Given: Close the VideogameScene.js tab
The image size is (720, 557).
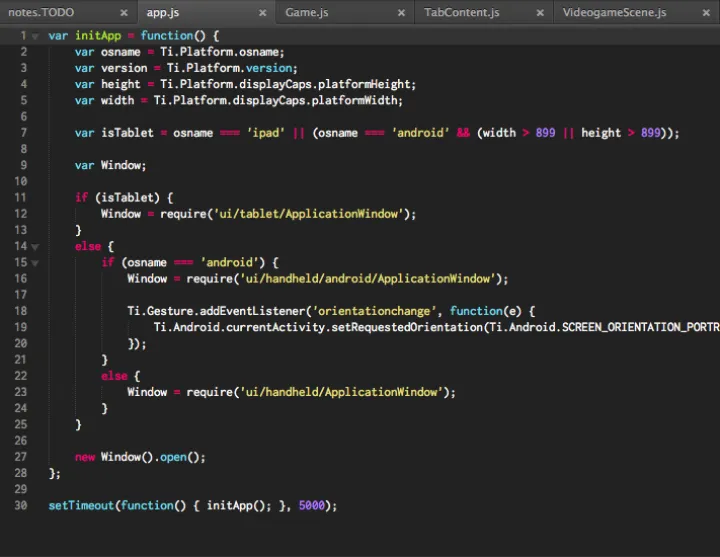Looking at the screenshot, I should (x=706, y=13).
